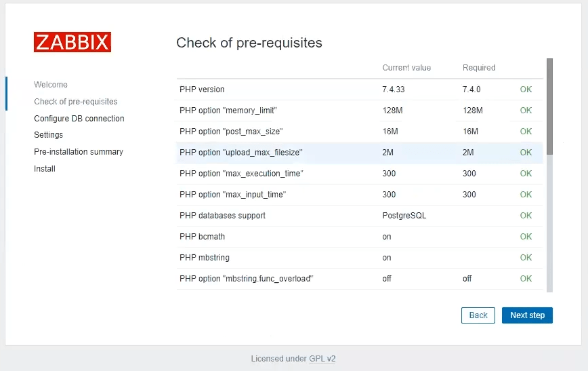Click OK status for PHP bcmath
588x371 pixels.
tap(526, 237)
